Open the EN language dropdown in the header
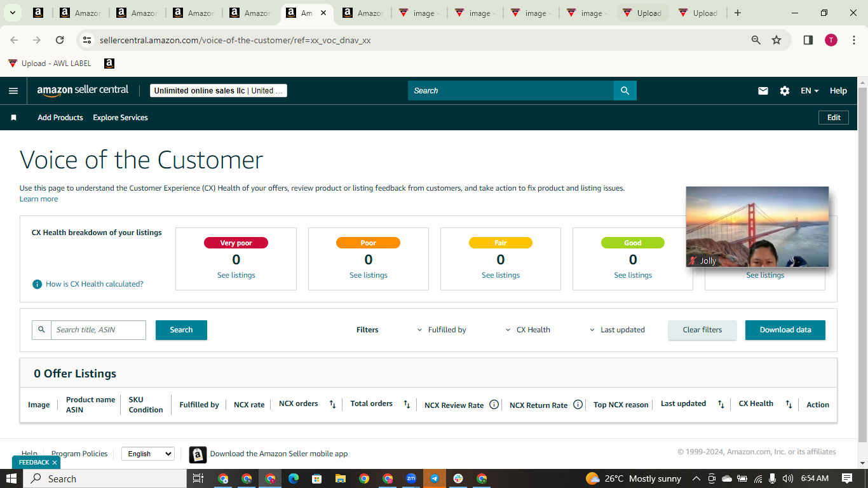This screenshot has width=868, height=488. [x=810, y=91]
